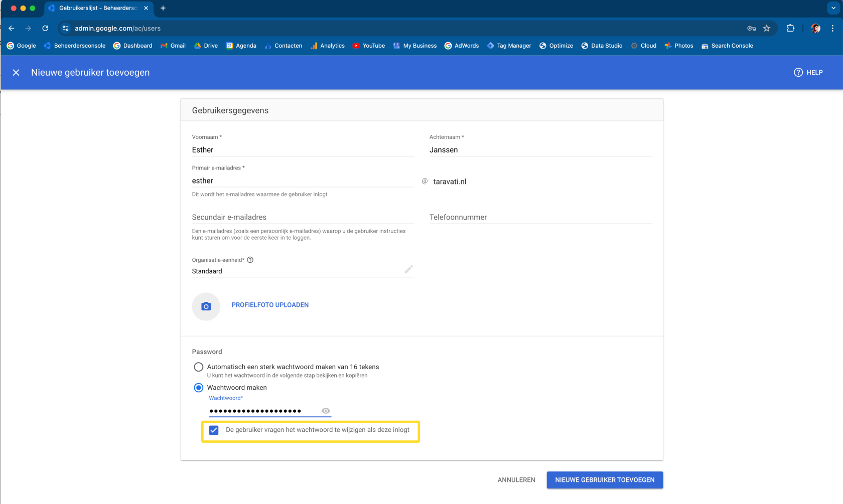The width and height of the screenshot is (843, 504).
Task: Edit organisatie-eenheid with pencil icon
Action: tap(408, 270)
